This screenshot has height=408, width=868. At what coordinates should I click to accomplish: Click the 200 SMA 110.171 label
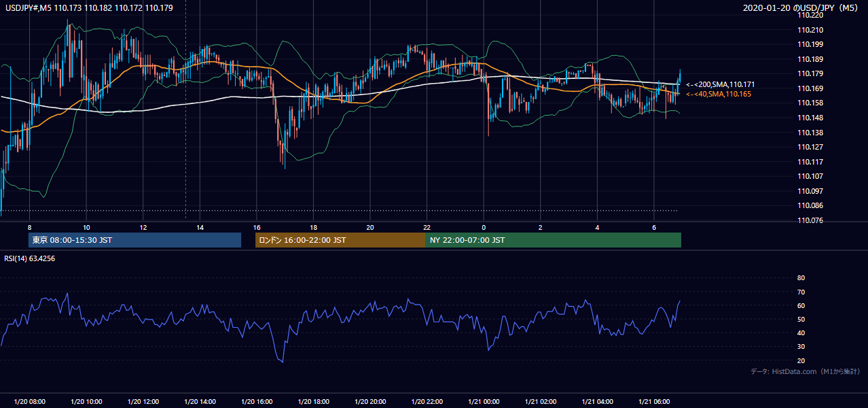click(x=721, y=84)
